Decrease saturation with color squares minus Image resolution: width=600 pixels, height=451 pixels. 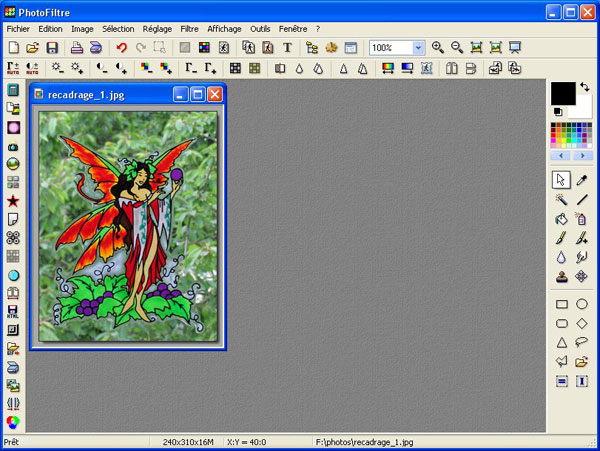pyautogui.click(x=147, y=68)
